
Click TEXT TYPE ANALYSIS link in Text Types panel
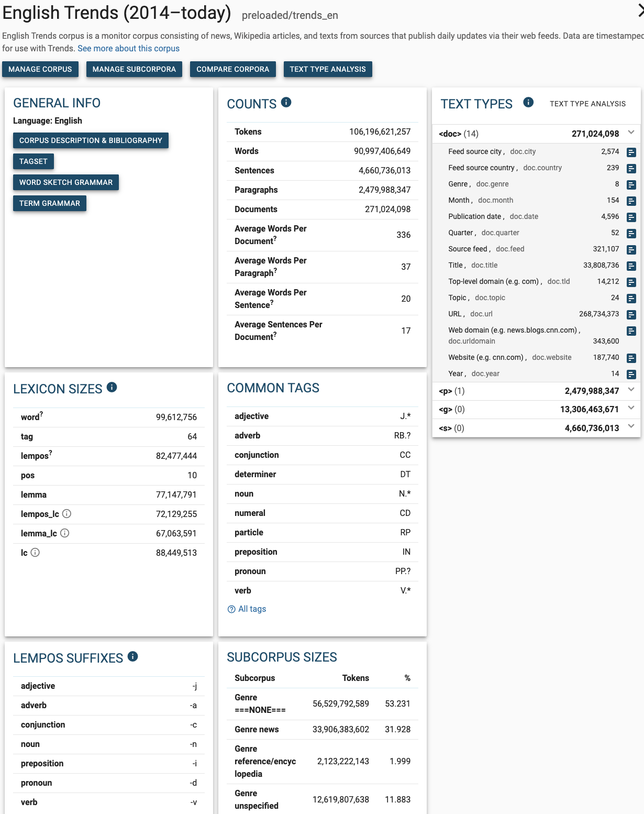click(x=587, y=104)
